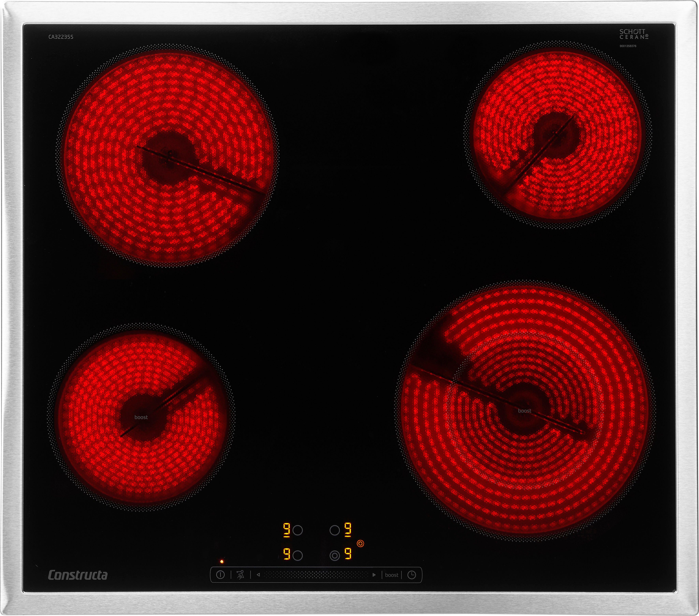Image resolution: width=699 pixels, height=616 pixels.
Task: Select the front-right dual-ring zone selector
Action: pos(334,556)
